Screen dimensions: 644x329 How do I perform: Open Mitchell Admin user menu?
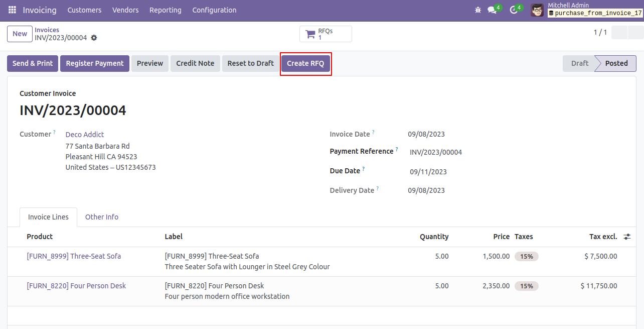pos(587,10)
